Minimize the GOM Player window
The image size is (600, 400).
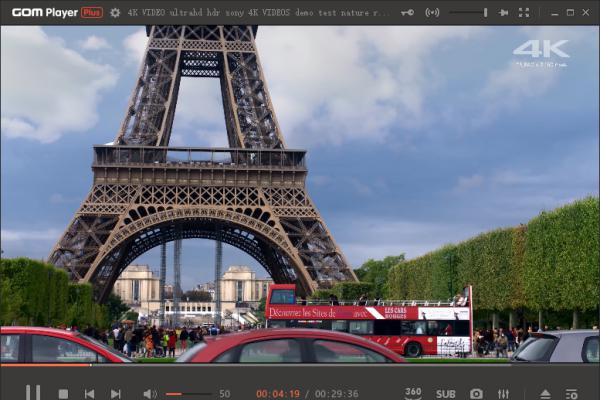click(x=555, y=13)
